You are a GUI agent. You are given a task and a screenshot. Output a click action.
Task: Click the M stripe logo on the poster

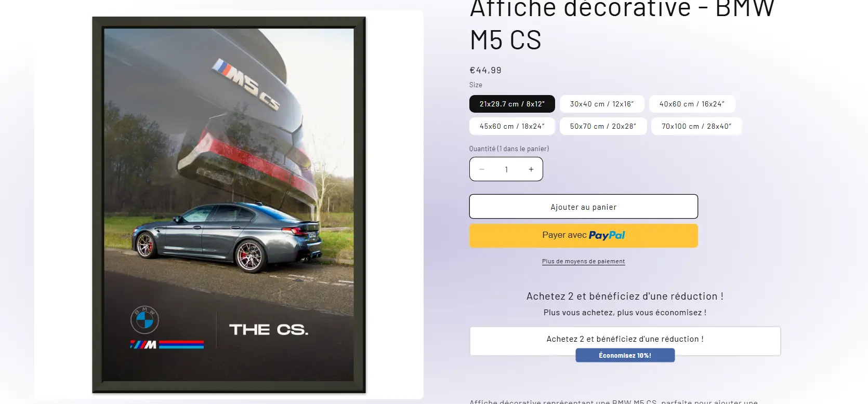coord(166,344)
